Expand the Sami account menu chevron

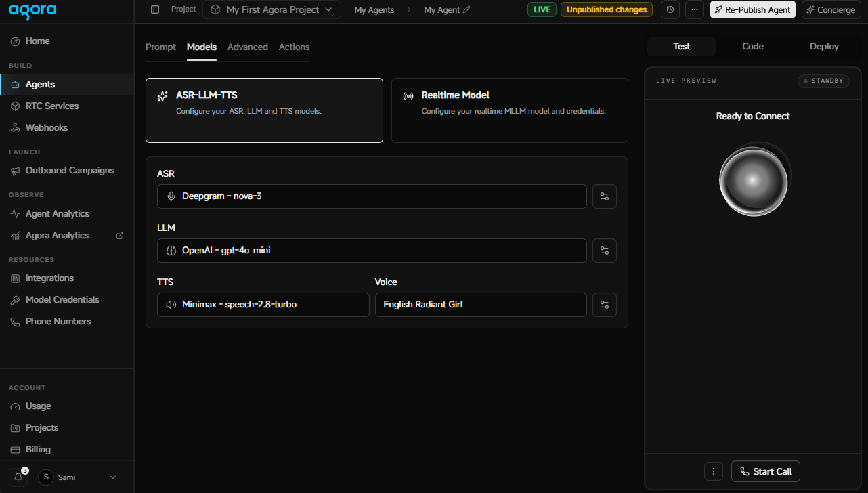[x=113, y=477]
